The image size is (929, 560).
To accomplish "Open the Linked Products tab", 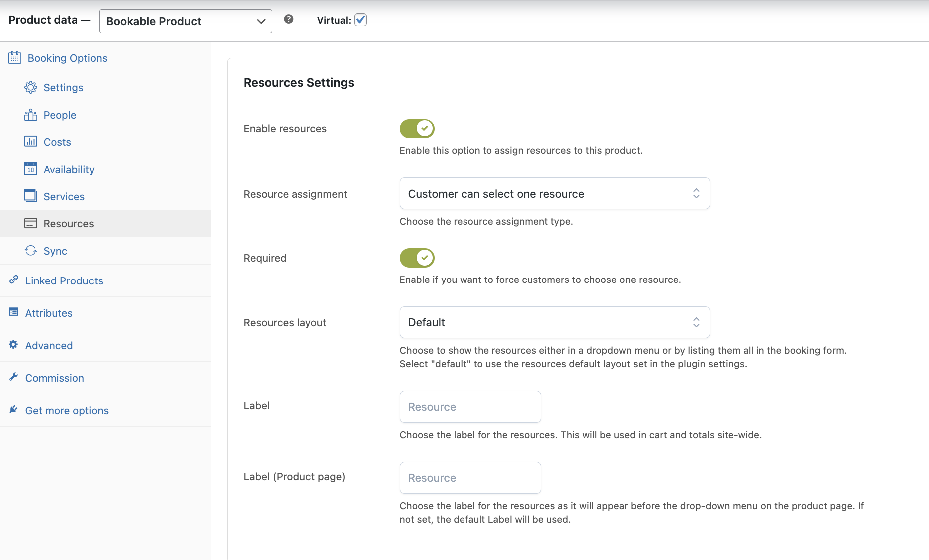I will click(64, 281).
